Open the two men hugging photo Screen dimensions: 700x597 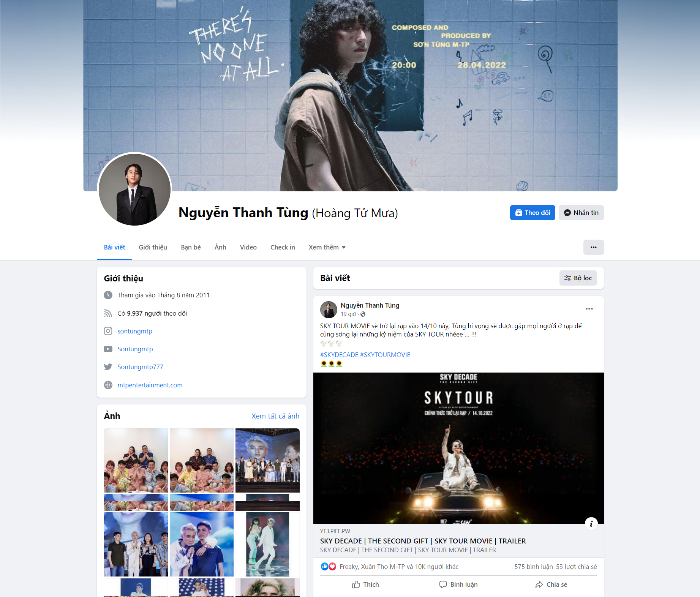click(x=202, y=544)
